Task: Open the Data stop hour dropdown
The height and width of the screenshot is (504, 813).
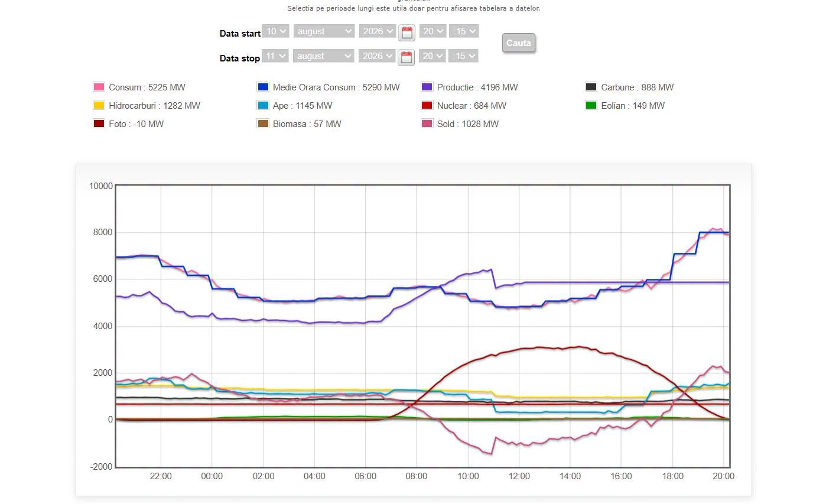Action: click(x=432, y=56)
